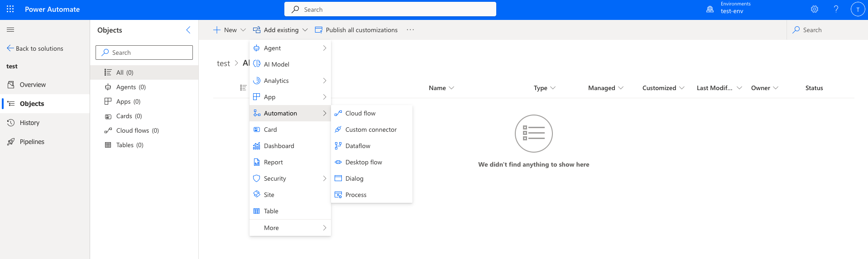The height and width of the screenshot is (259, 868).
Task: Open Pipelines in the left navigation
Action: [32, 142]
